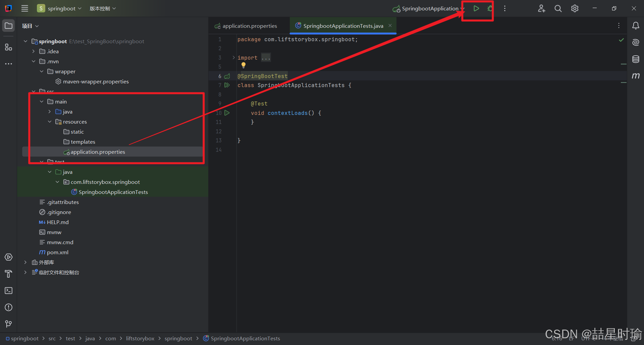
Task: Open the Services tool window
Action: pos(9,257)
